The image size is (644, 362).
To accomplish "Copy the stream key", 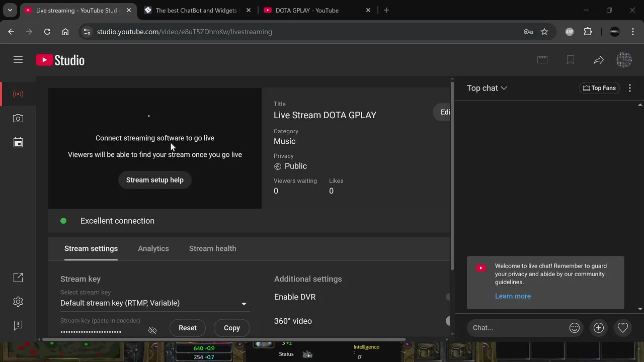I will click(232, 328).
